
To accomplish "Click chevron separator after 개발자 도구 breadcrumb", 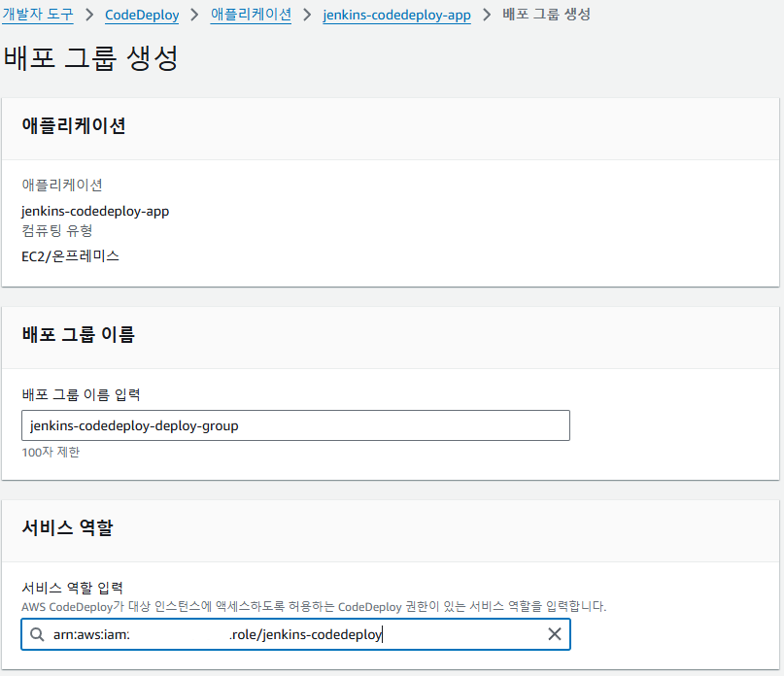I will point(89,15).
